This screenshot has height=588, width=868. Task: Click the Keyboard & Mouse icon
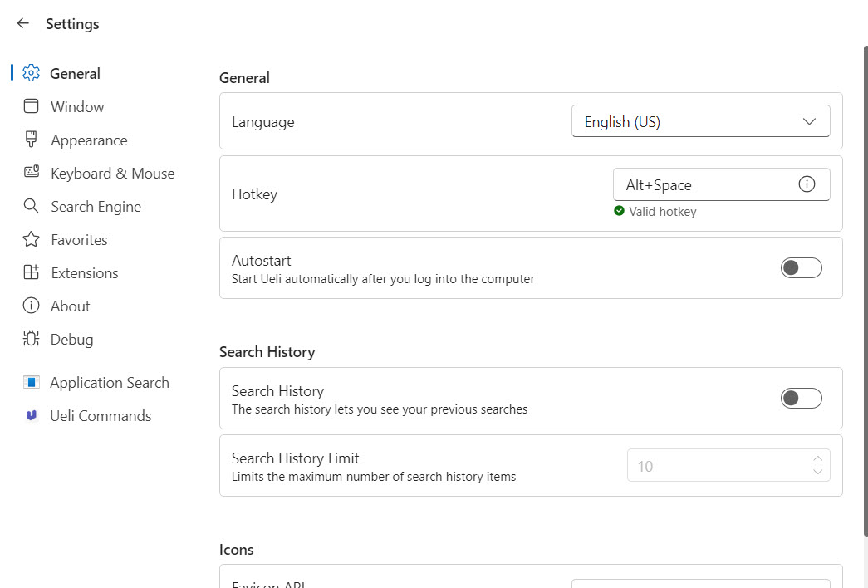point(31,172)
